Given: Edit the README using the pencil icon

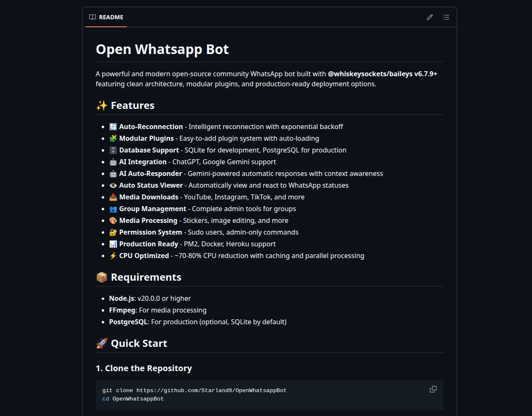Looking at the screenshot, I should pos(429,17).
